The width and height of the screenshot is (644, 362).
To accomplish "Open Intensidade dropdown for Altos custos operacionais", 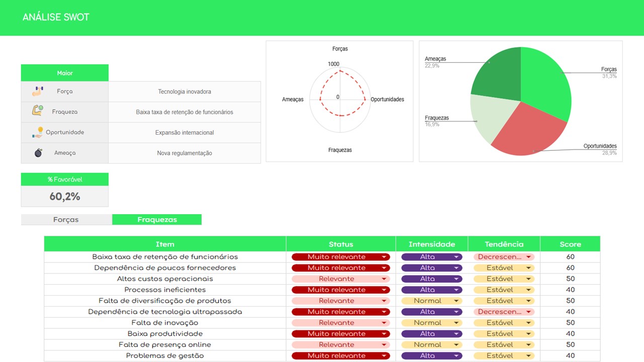I will pos(432,279).
